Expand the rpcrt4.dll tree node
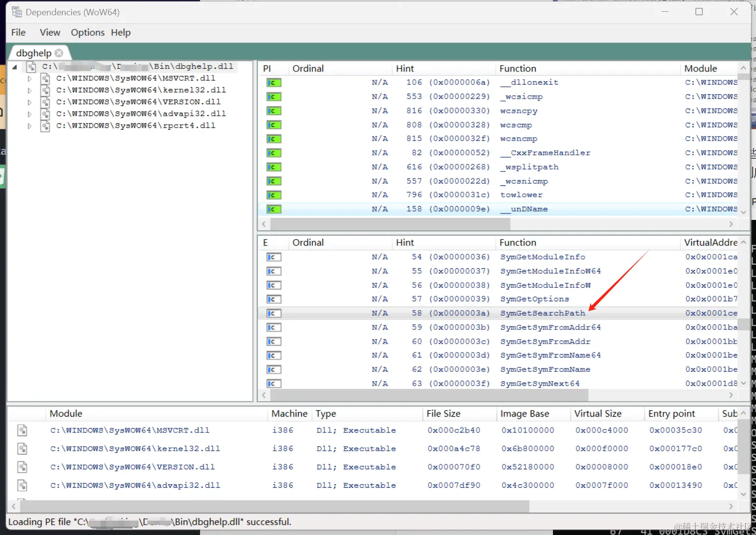 point(30,126)
